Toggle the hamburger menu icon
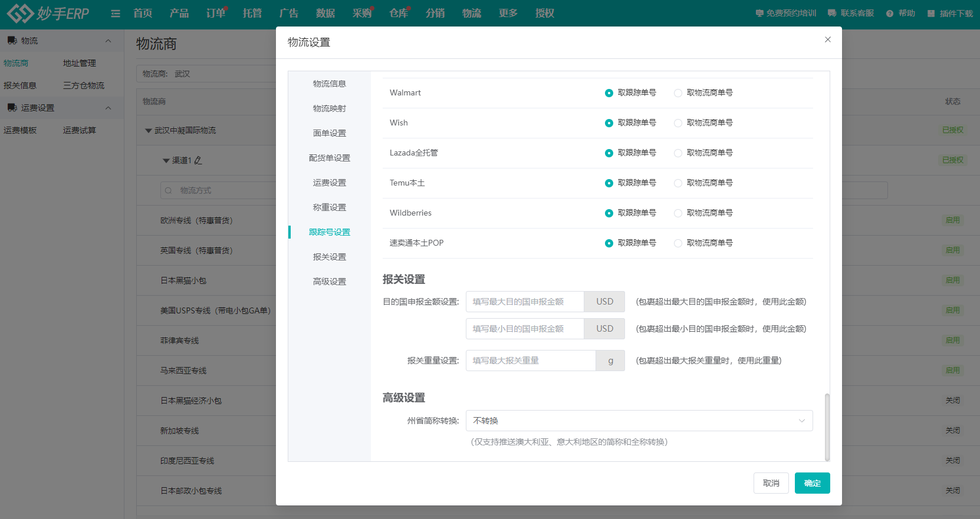Viewport: 980px width, 519px height. (116, 14)
